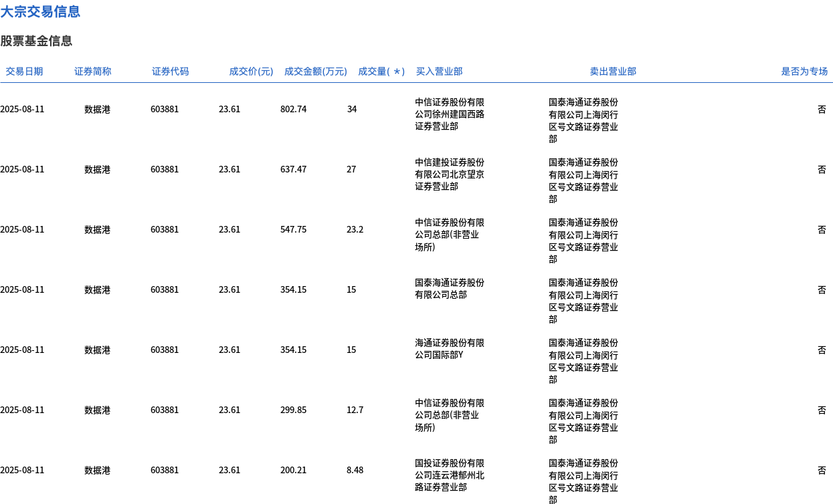Click seller cell in the 200.21 row

pos(583,481)
